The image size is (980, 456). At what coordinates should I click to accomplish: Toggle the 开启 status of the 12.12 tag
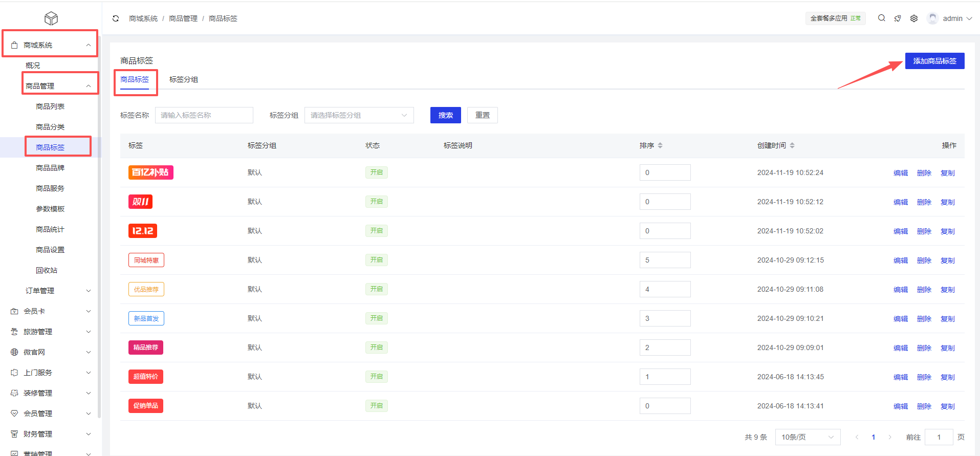point(376,231)
